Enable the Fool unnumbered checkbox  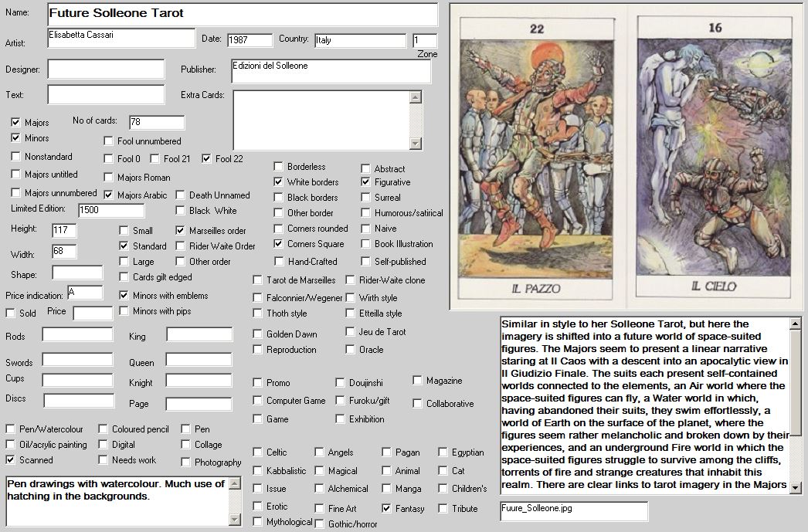click(109, 141)
